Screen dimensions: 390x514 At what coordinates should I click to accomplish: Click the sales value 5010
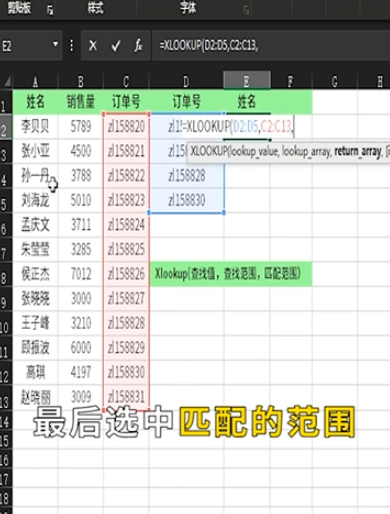coord(81,200)
